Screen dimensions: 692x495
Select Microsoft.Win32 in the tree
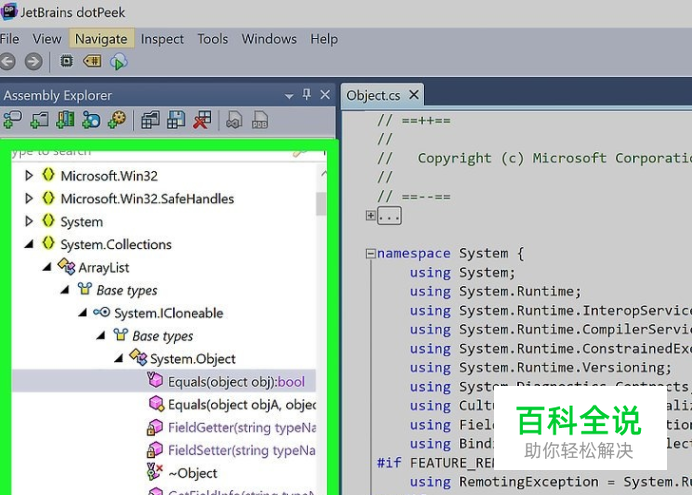click(x=109, y=176)
